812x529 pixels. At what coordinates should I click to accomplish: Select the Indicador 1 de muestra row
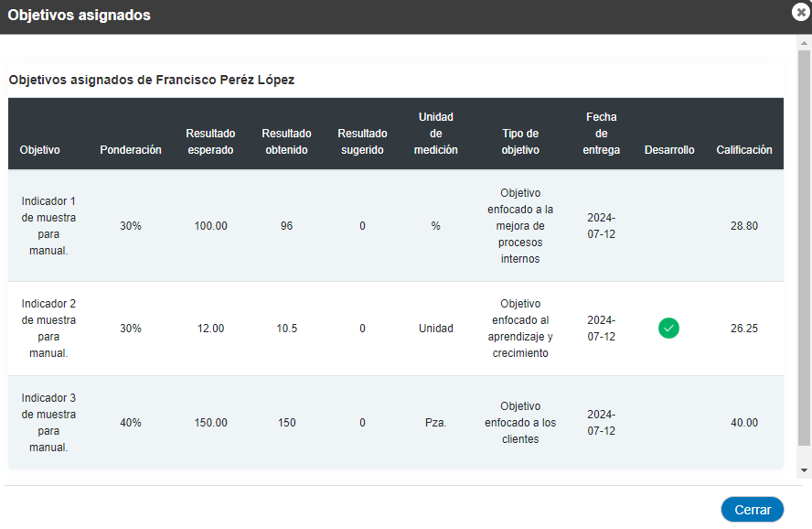[x=396, y=225]
